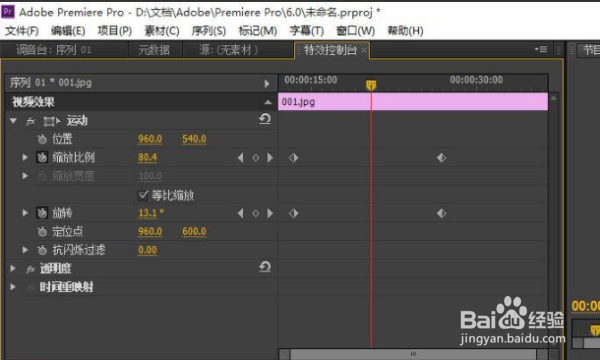Edit 位置 X value 960.0
This screenshot has width=600, height=360.
[x=150, y=139]
